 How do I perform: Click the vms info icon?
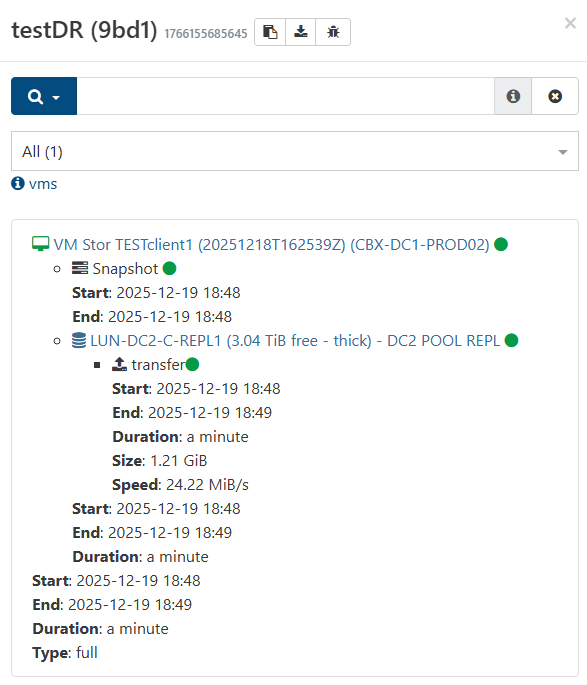pyautogui.click(x=18, y=183)
